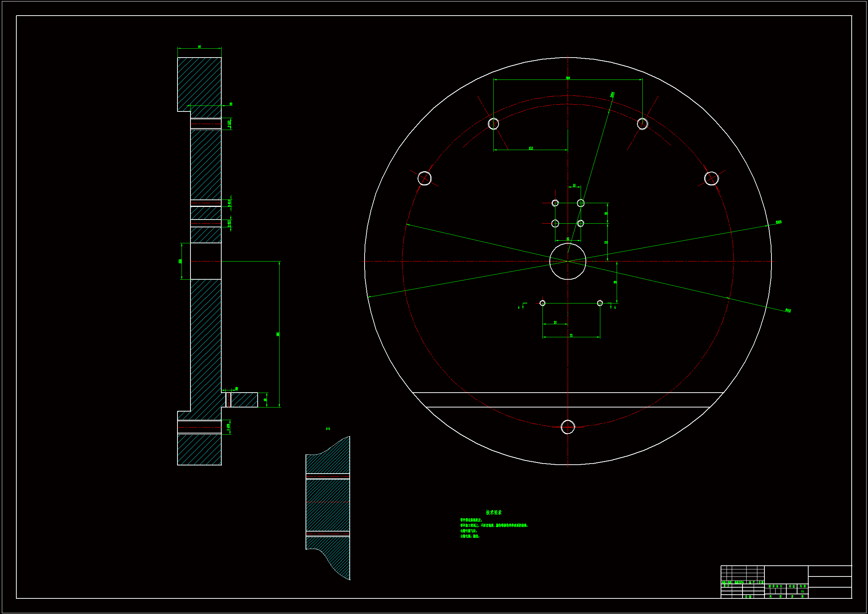
Task: Select left small hole below center bore
Action: pyautogui.click(x=542, y=303)
